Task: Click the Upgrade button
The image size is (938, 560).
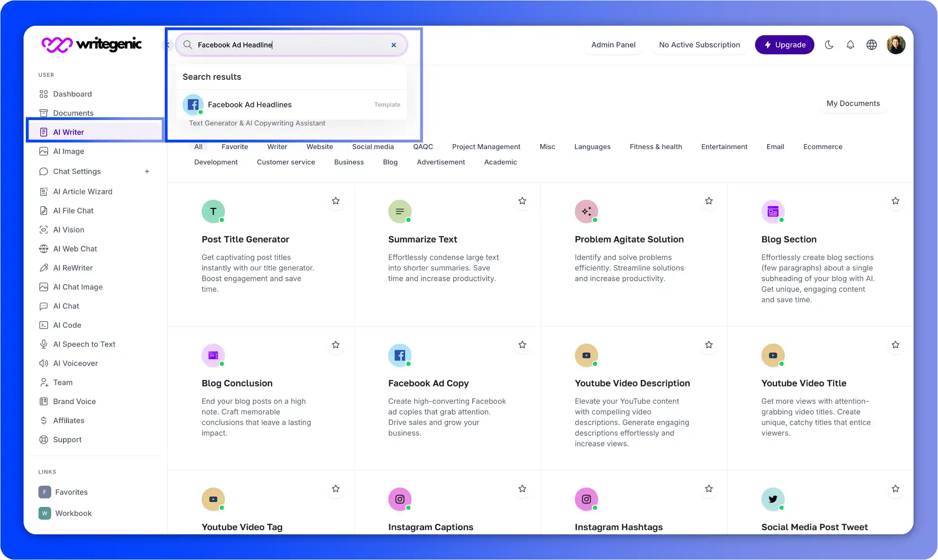Action: [x=784, y=44]
